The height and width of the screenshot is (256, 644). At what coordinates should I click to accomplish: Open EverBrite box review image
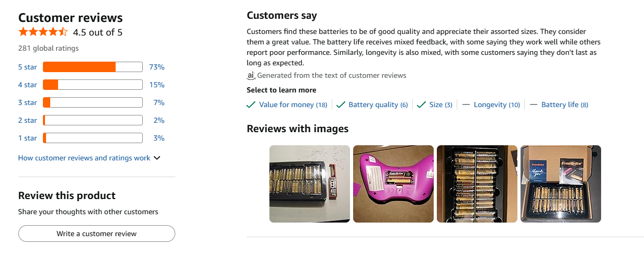point(561,184)
